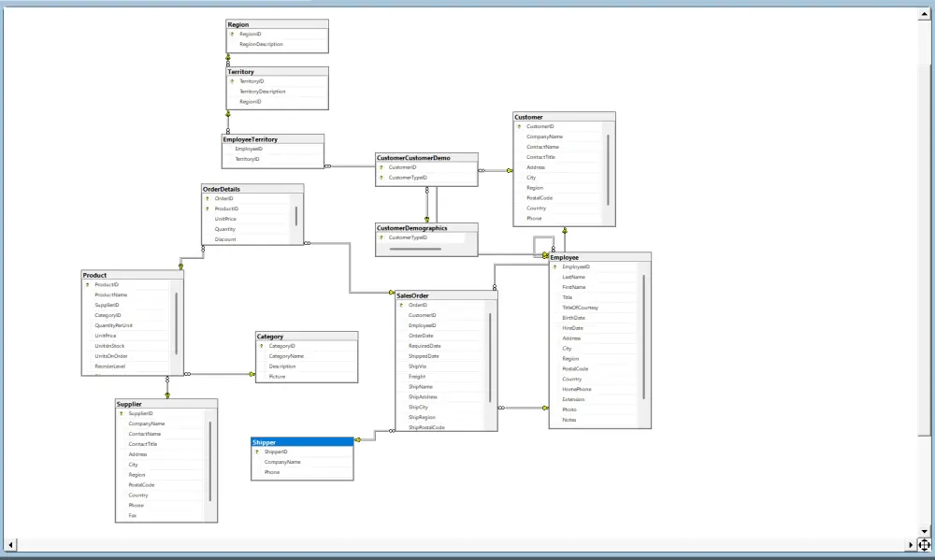Click the key icon next to TerritoryID in Territory
Viewport: 935px width, 560px height.
coord(231,81)
